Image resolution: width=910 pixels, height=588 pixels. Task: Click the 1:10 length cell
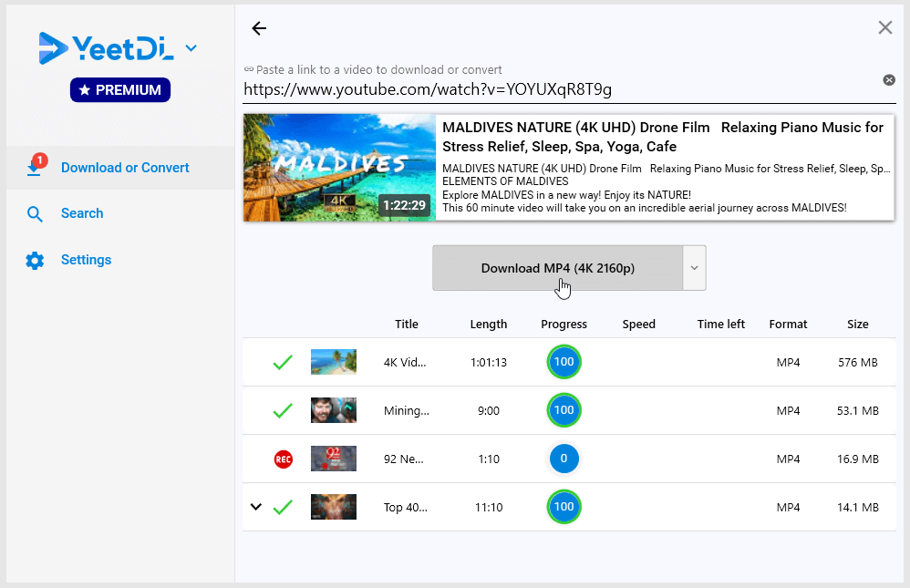click(489, 459)
